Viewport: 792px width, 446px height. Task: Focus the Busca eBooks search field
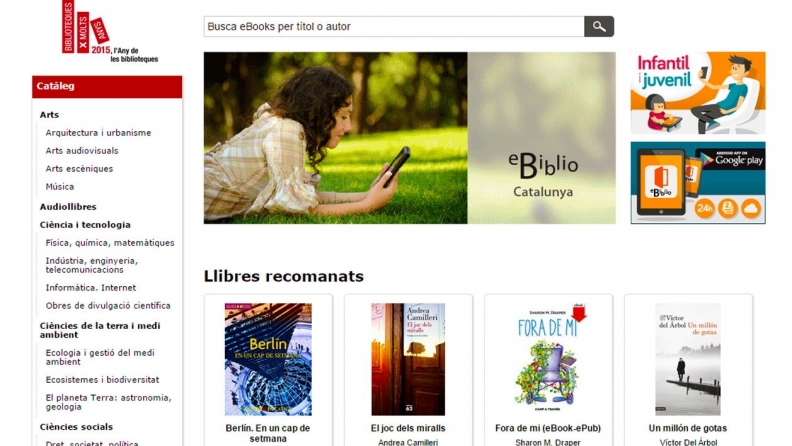tap(394, 26)
